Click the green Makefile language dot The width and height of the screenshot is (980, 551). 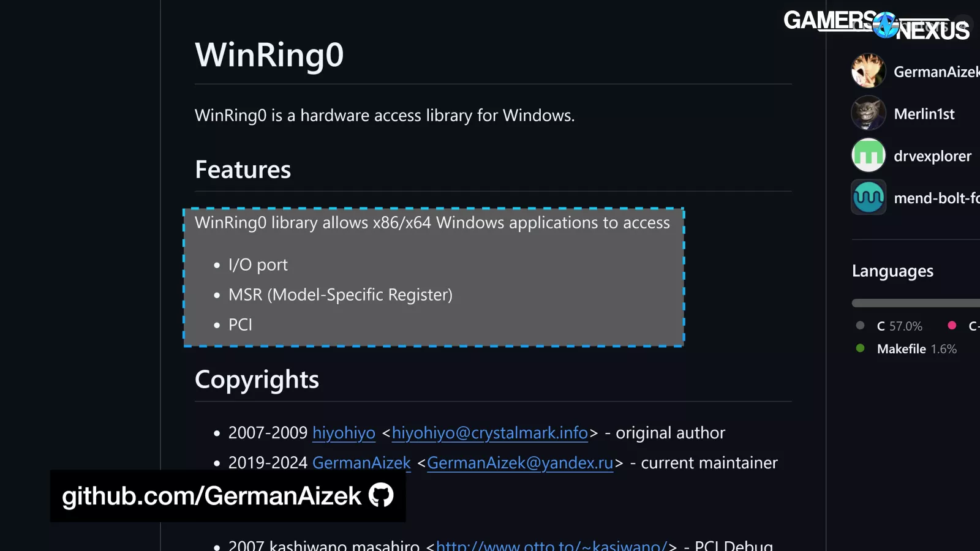(860, 348)
